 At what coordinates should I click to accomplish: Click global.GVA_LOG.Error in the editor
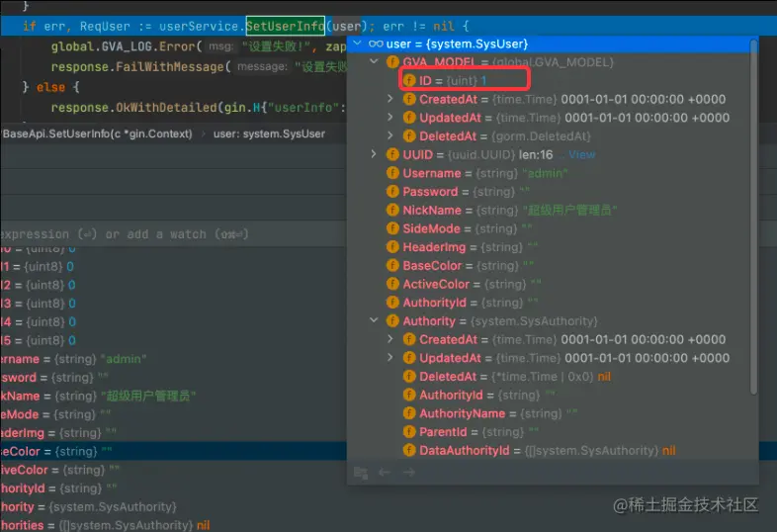123,46
